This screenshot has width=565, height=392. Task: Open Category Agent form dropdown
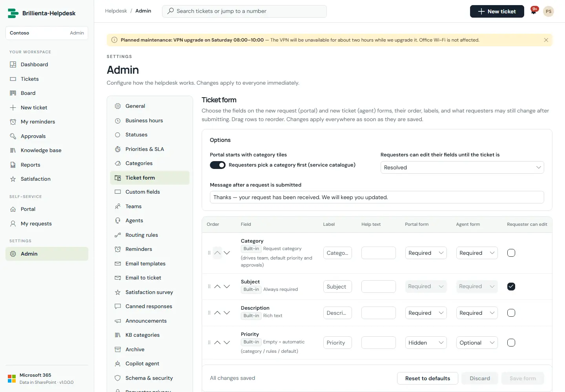tap(477, 253)
